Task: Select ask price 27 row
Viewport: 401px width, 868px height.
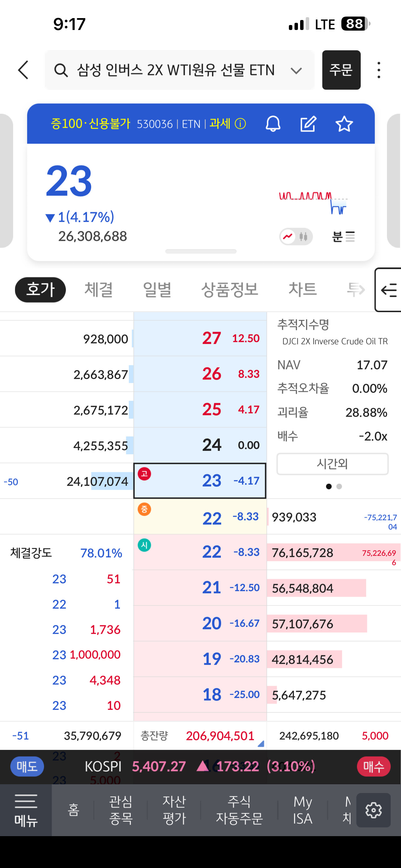Action: click(200, 338)
